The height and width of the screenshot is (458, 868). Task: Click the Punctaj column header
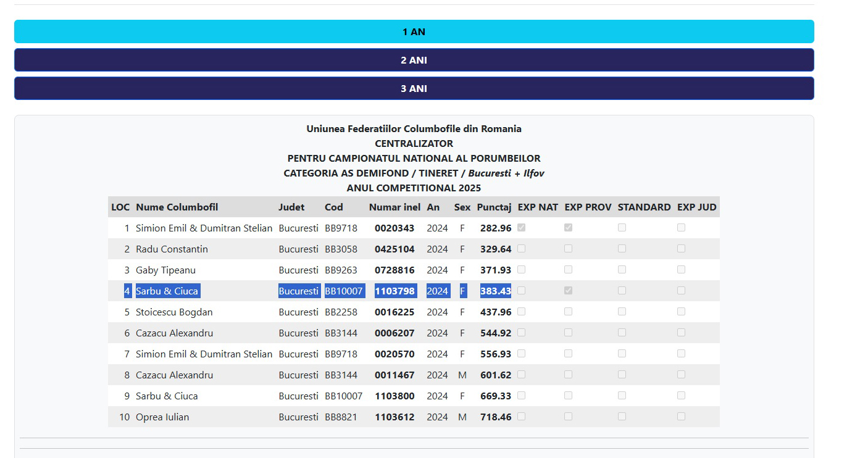(494, 207)
